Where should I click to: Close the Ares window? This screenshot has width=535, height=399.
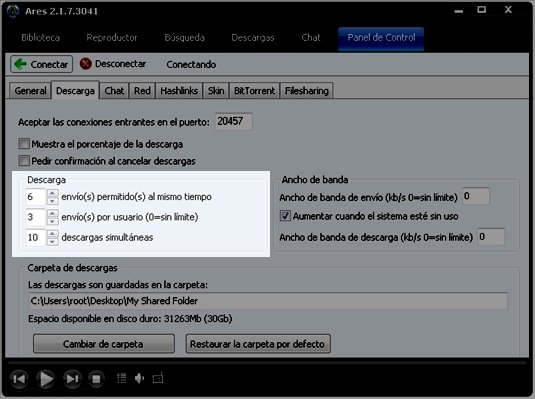coord(508,10)
